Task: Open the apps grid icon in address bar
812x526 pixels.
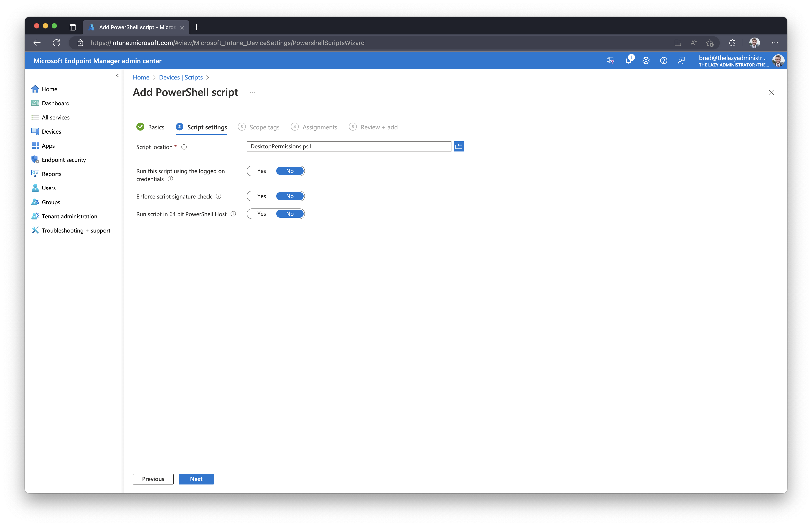Action: pos(678,43)
